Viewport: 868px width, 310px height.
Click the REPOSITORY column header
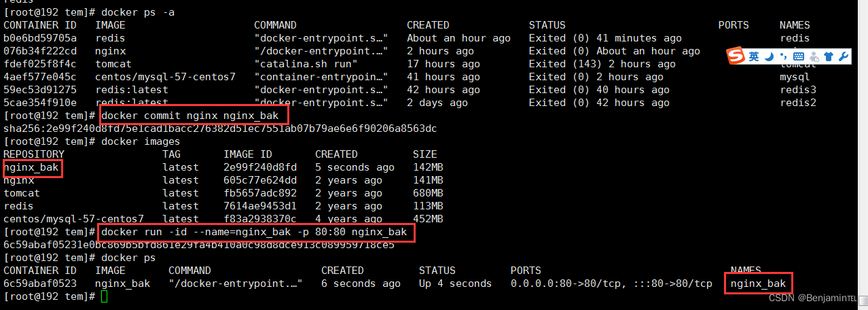point(34,154)
